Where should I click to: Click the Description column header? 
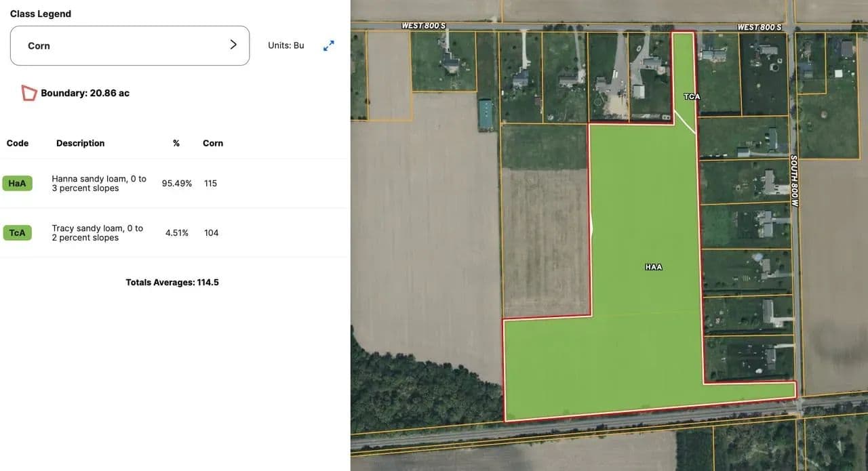click(81, 143)
